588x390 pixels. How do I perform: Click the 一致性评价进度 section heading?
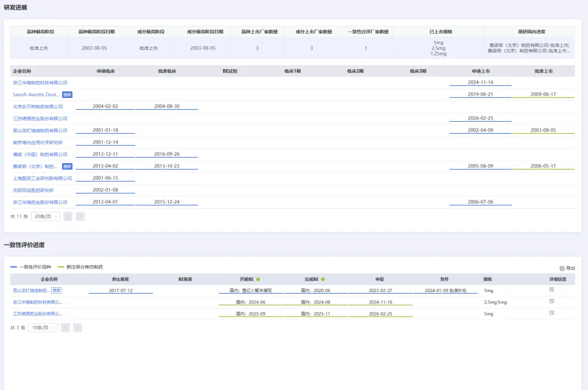(24, 245)
